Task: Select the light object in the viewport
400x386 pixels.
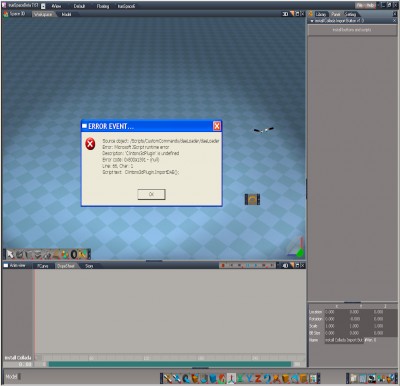Action: 264,130
